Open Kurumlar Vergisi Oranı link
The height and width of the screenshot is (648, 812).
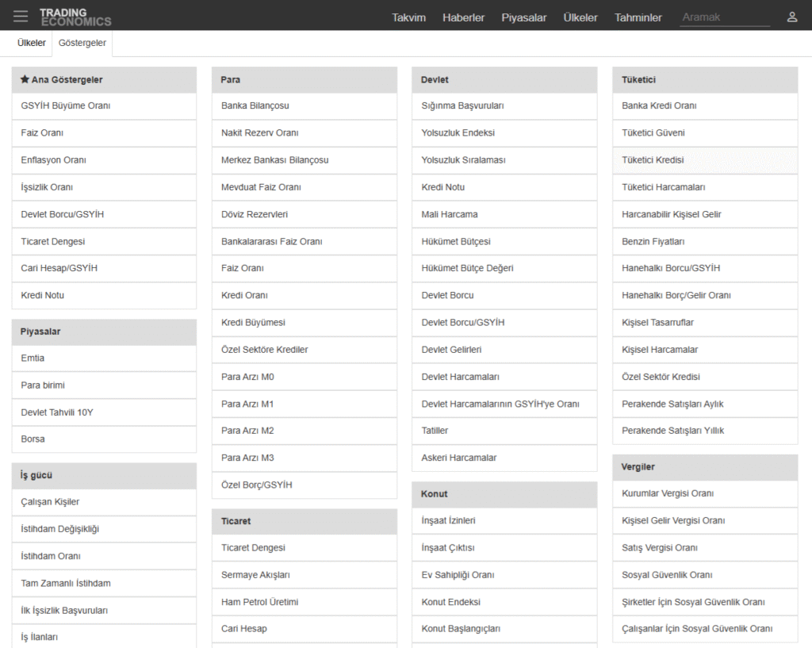pos(668,493)
